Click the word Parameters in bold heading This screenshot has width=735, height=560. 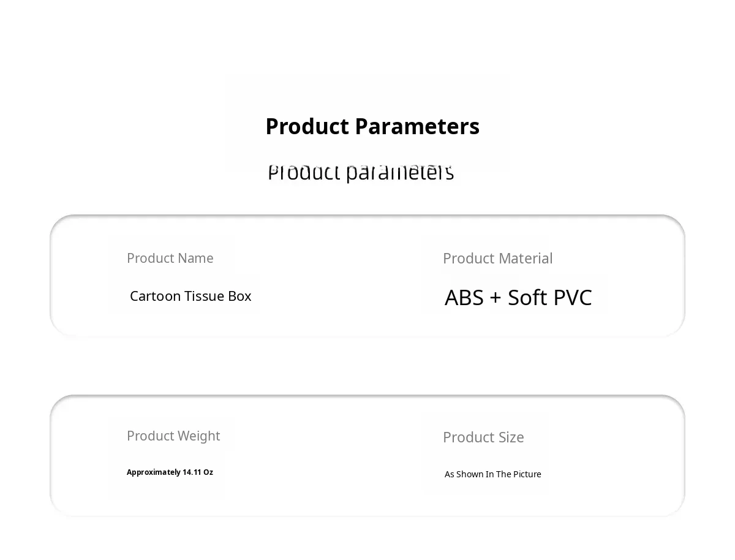tap(417, 126)
